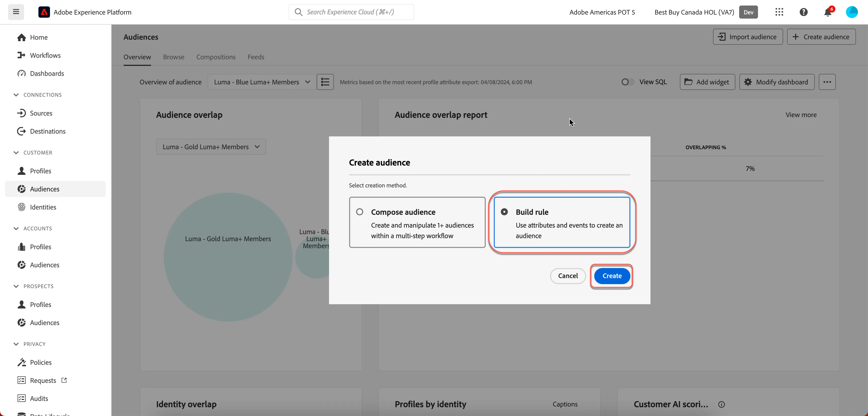Click the Adobe Experience Platform logo
Viewport: 868px width, 416px height.
44,12
